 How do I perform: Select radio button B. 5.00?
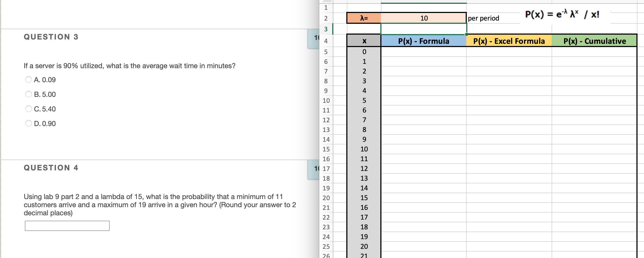pyautogui.click(x=28, y=94)
